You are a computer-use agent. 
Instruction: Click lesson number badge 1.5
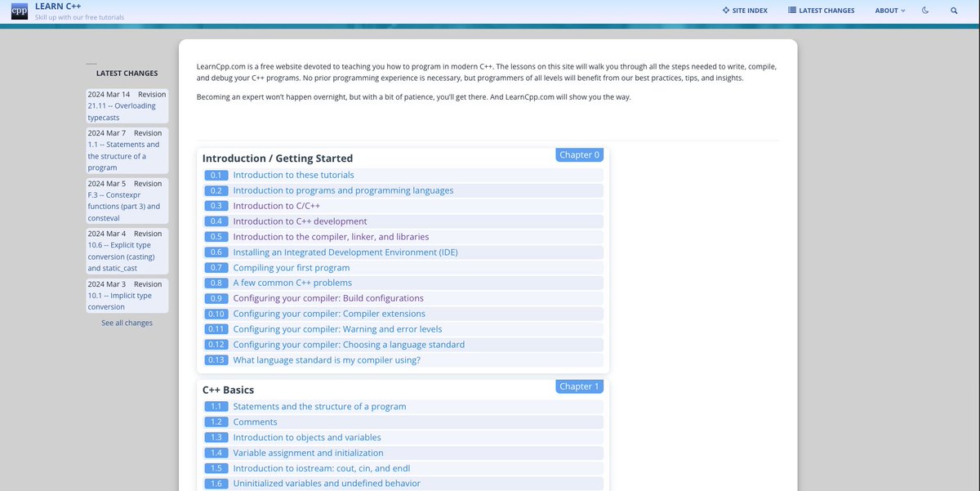(x=216, y=468)
